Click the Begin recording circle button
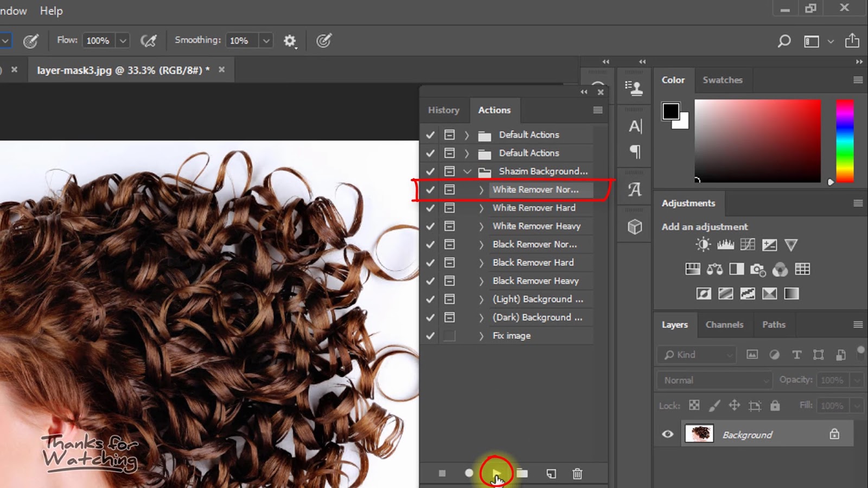868x488 pixels. point(469,473)
